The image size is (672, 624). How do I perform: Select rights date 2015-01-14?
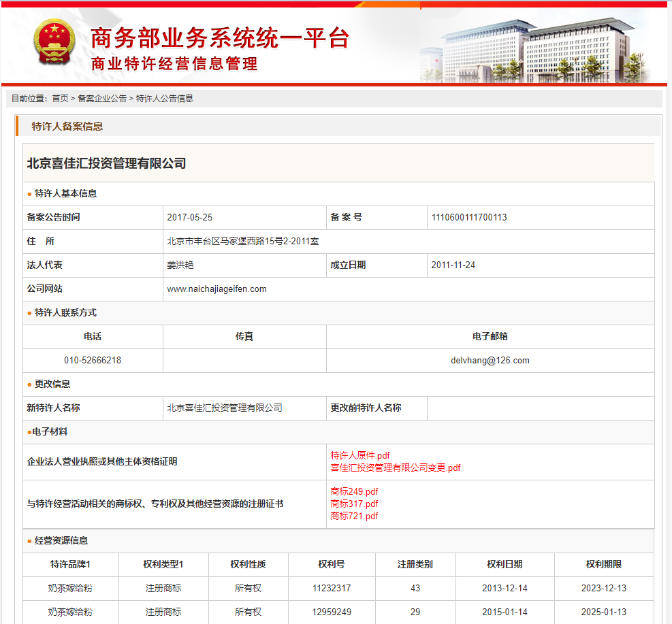coord(505,612)
